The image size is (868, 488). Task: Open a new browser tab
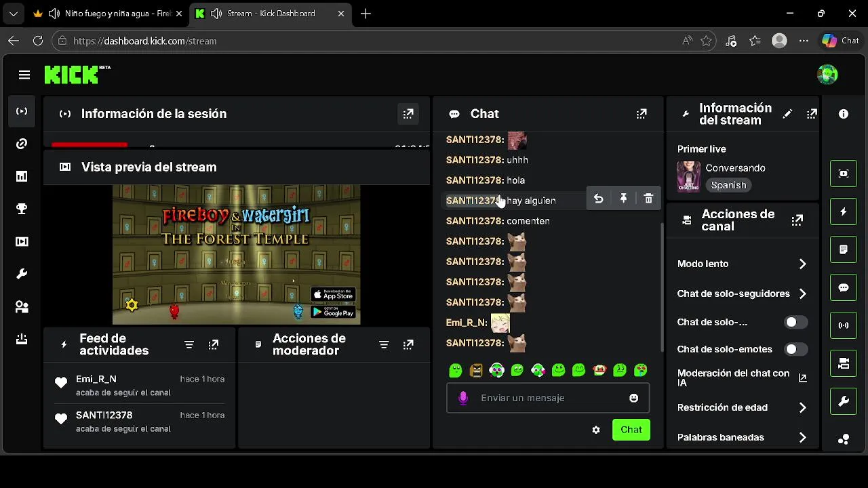(366, 14)
